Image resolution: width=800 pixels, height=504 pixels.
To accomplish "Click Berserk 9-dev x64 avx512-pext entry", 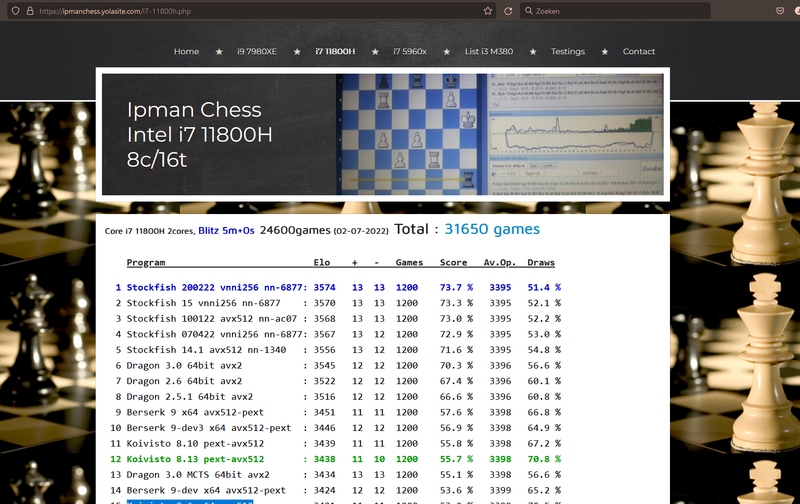I will point(206,491).
